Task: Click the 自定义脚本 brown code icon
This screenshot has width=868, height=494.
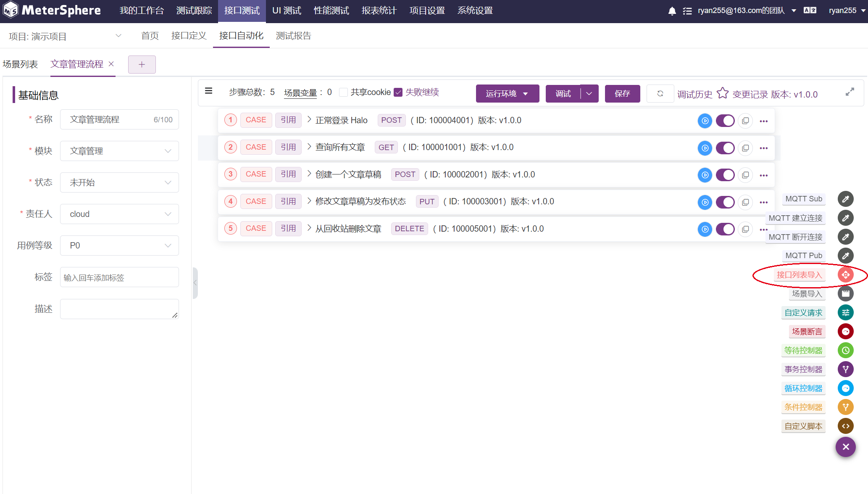Action: click(845, 426)
